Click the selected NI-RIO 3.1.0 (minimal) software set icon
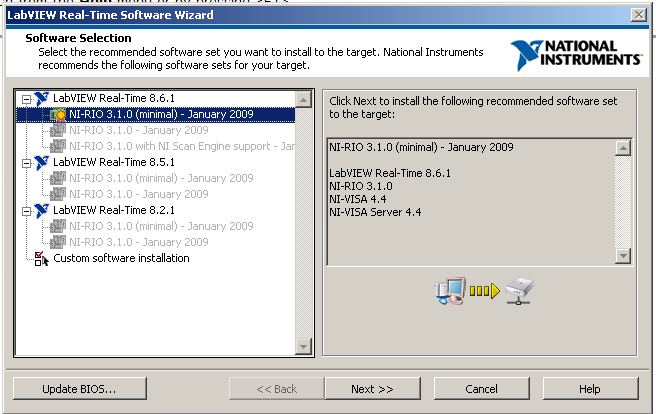This screenshot has width=656, height=414. (58, 115)
